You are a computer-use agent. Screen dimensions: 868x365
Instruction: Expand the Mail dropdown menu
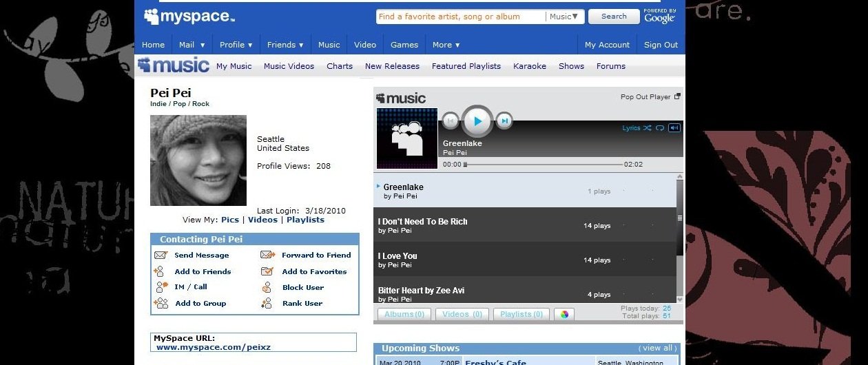tap(192, 45)
